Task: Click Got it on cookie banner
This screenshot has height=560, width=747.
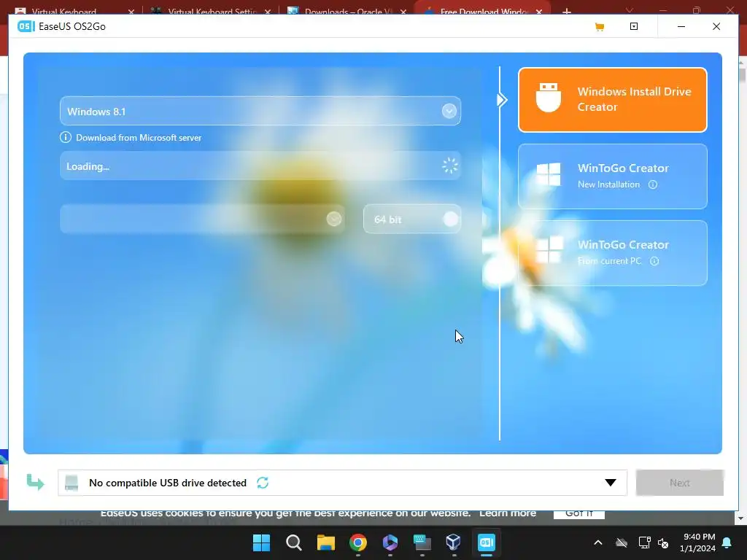Action: 578,514
